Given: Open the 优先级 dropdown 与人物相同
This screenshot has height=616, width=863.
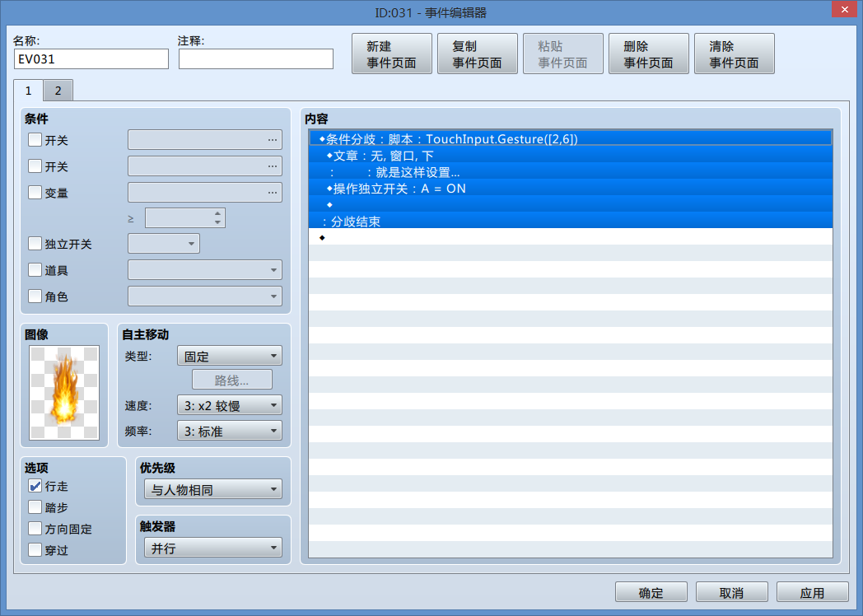Looking at the screenshot, I should pyautogui.click(x=213, y=489).
